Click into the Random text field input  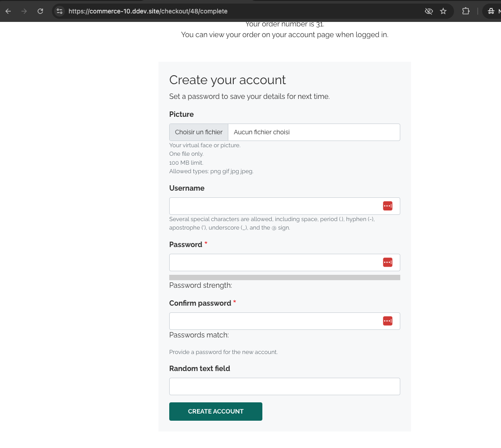click(x=284, y=386)
